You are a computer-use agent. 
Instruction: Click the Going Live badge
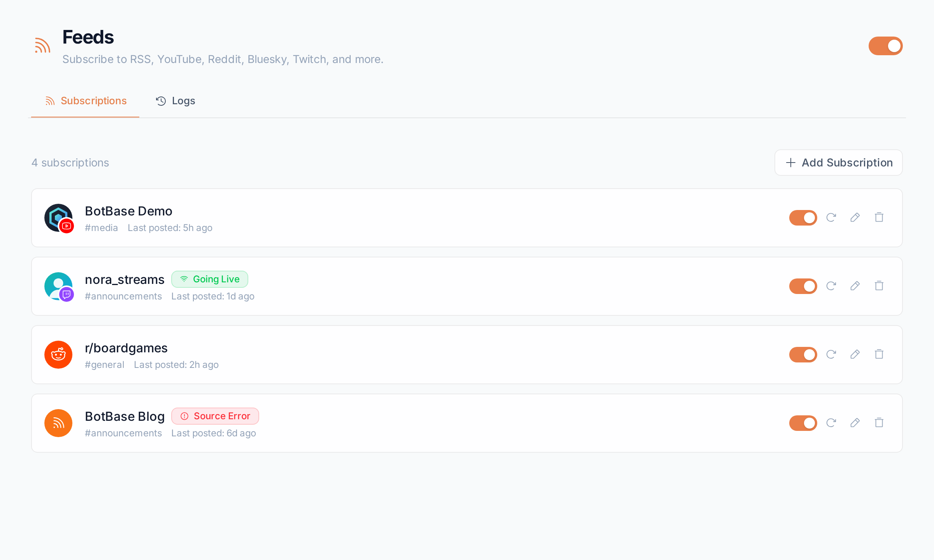point(210,279)
